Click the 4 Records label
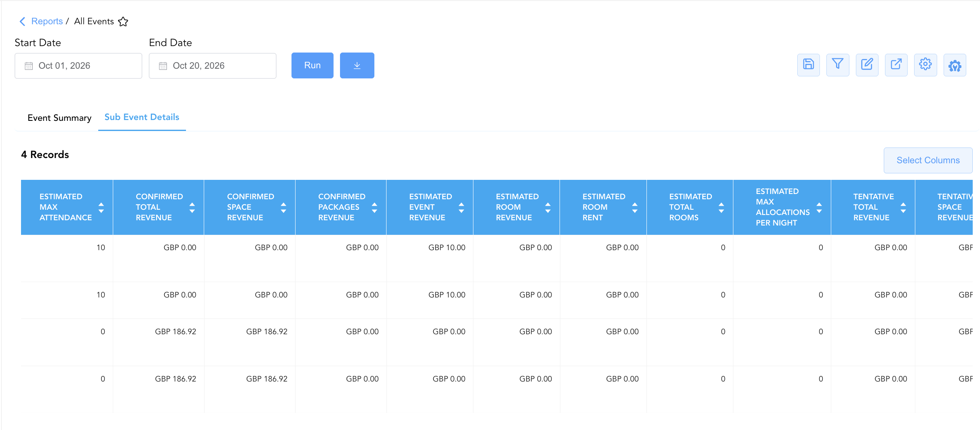Screen dimensions: 980x430 pyautogui.click(x=45, y=155)
